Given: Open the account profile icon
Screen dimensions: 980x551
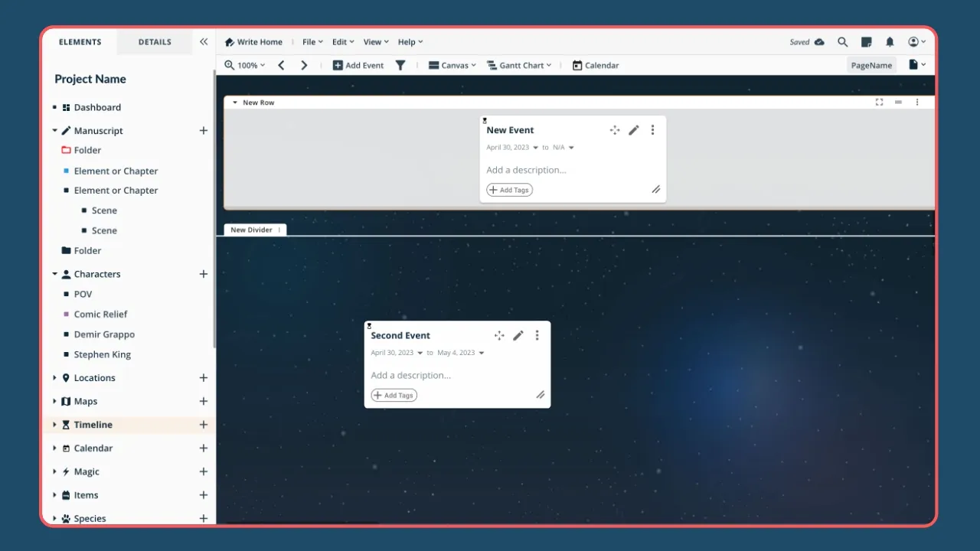Looking at the screenshot, I should [x=913, y=42].
